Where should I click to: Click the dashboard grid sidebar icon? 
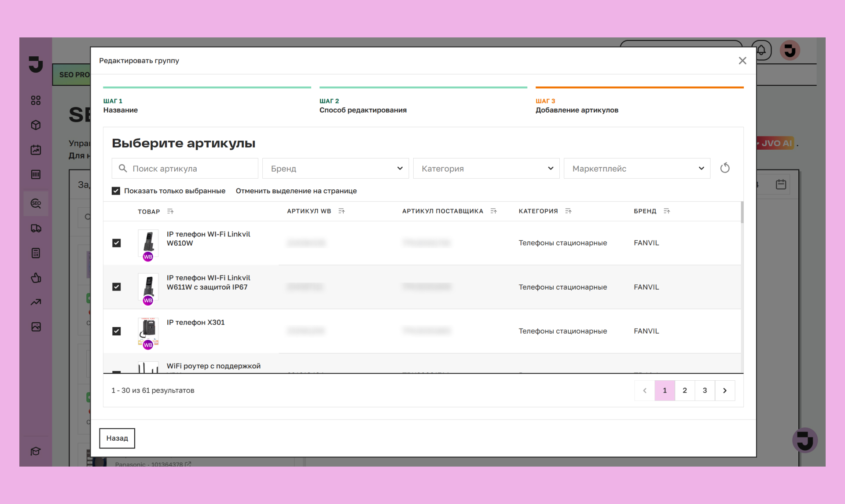pos(36,100)
